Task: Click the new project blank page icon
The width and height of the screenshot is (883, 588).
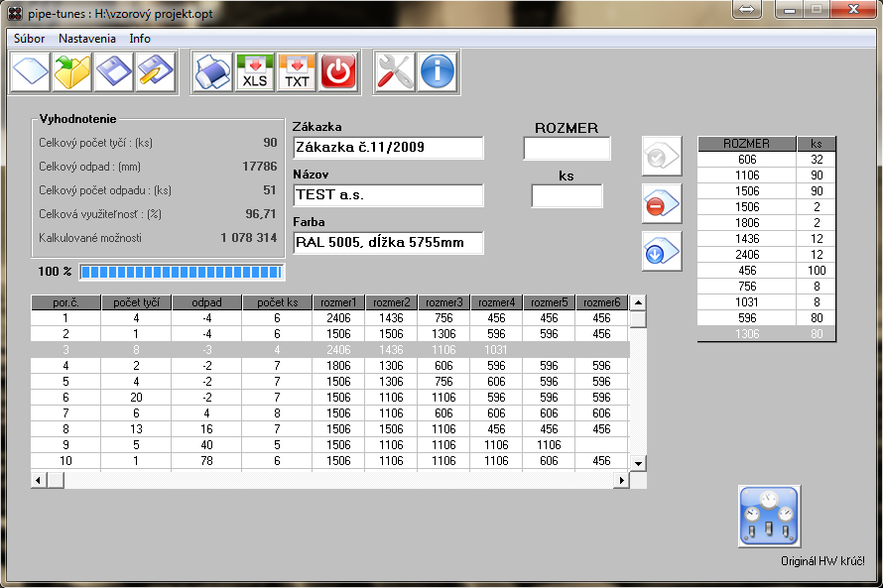Action: tap(30, 72)
